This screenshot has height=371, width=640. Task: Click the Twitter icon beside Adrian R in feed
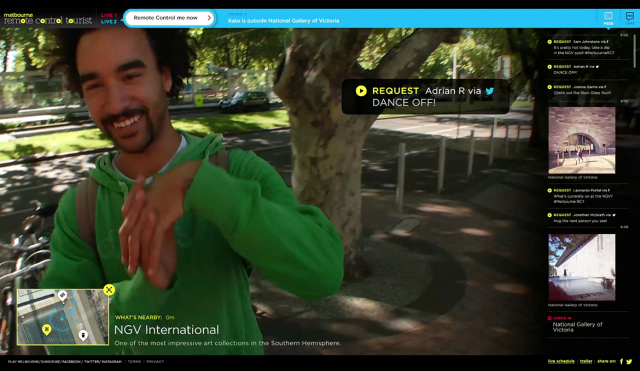(x=598, y=67)
